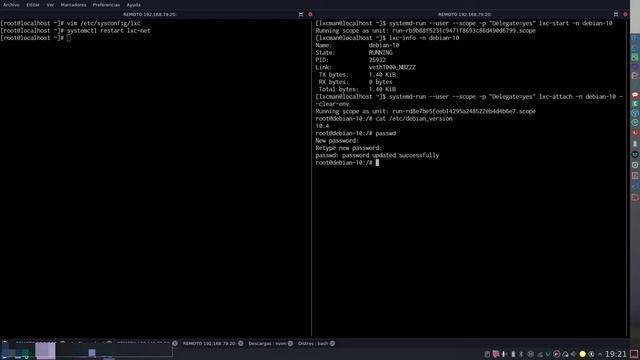This screenshot has height=360, width=640.
Task: Click the dark shield heart icon in right dock
Action: 635,154
